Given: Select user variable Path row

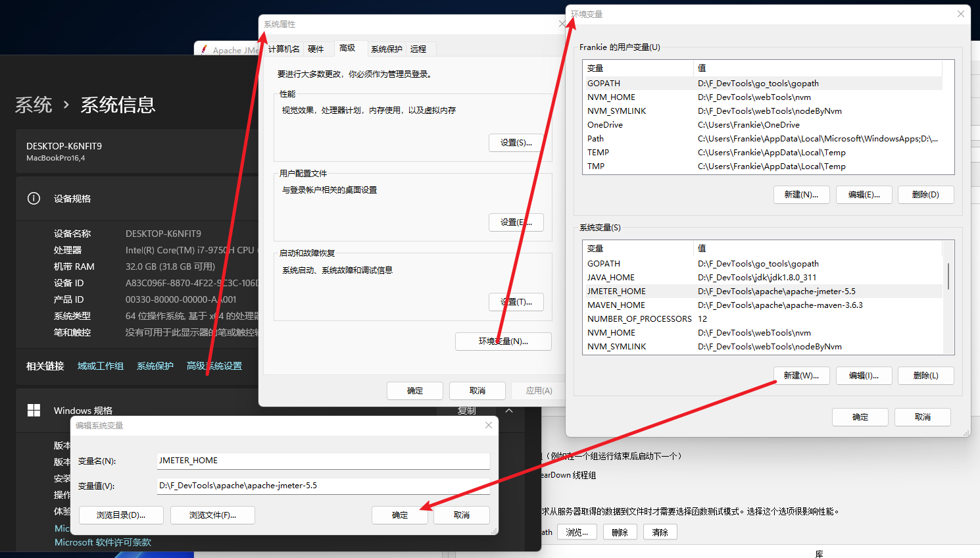Looking at the screenshot, I should (x=764, y=139).
